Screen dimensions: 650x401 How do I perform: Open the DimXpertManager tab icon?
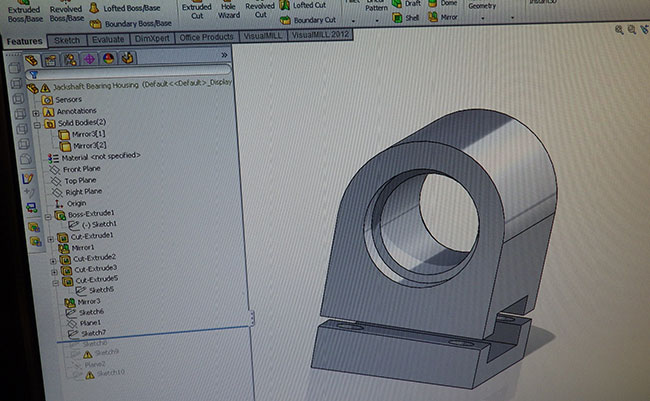[89, 59]
